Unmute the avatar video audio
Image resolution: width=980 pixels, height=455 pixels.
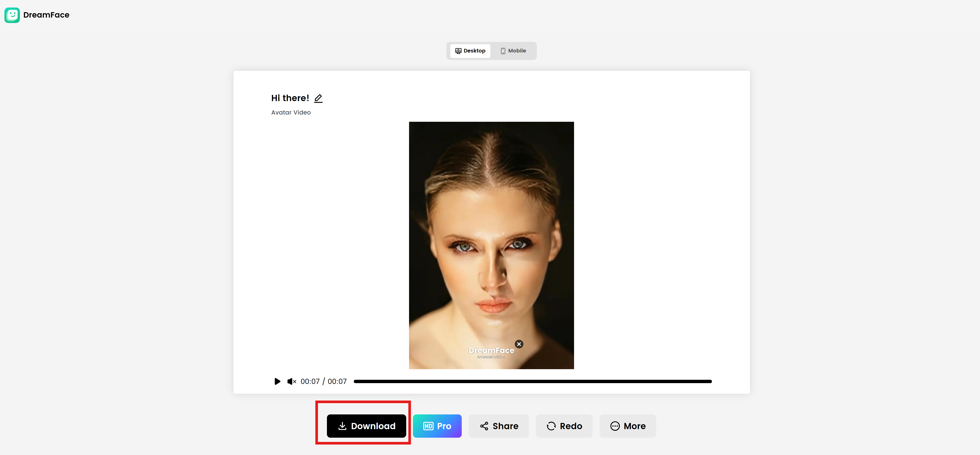(x=291, y=381)
